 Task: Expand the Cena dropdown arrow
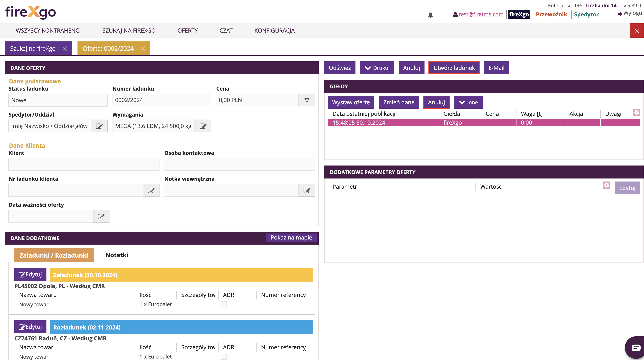(x=307, y=100)
